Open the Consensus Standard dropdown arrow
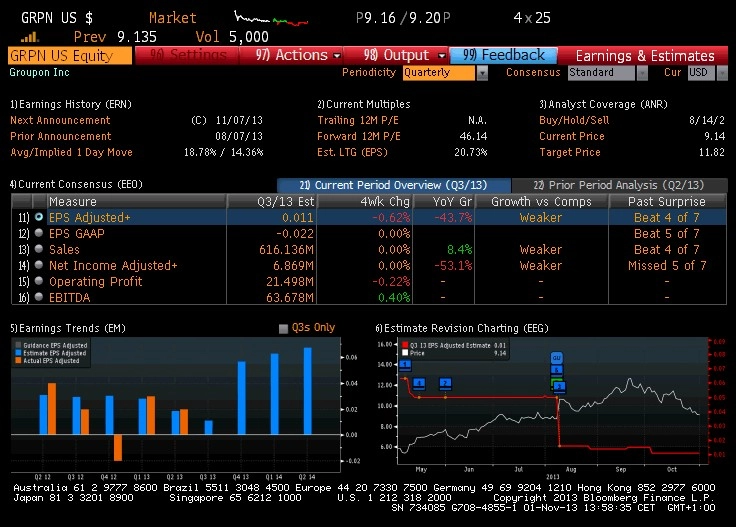 point(642,73)
